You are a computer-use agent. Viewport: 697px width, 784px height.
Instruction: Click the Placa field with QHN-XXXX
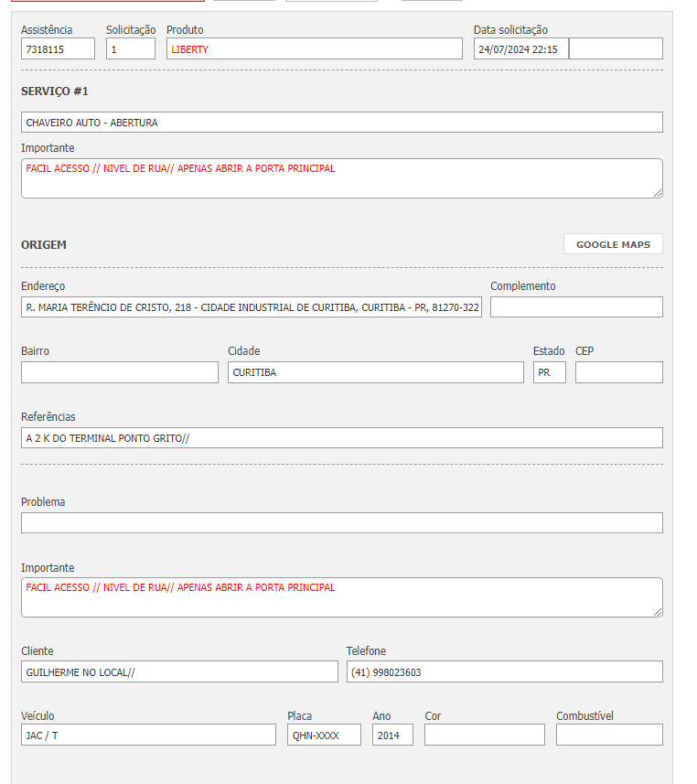click(x=324, y=736)
